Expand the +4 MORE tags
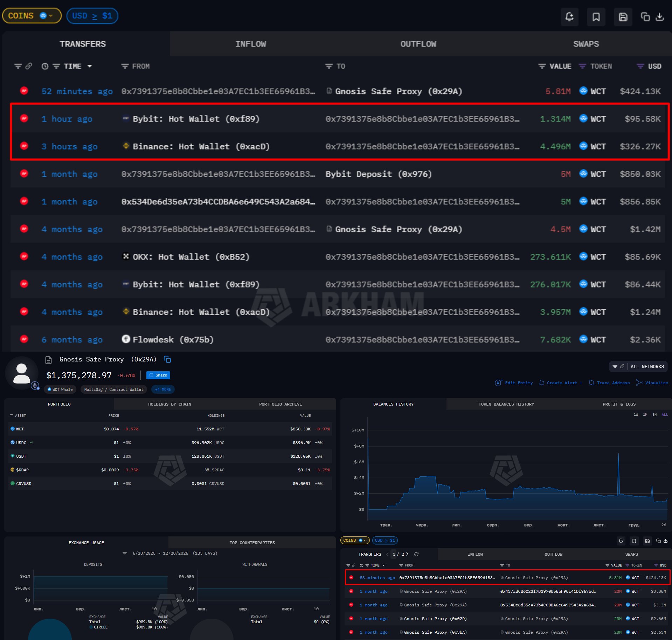The width and height of the screenshot is (672, 640). [163, 389]
